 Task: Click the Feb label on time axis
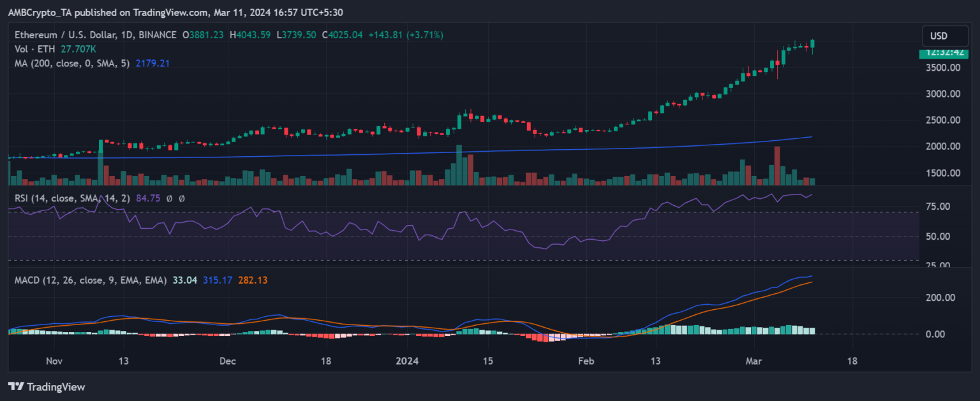tap(586, 361)
